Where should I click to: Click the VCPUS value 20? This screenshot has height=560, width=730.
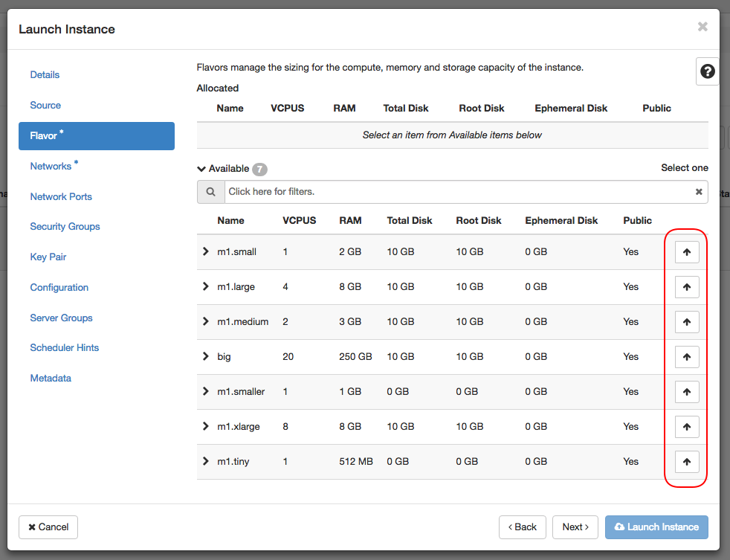288,356
